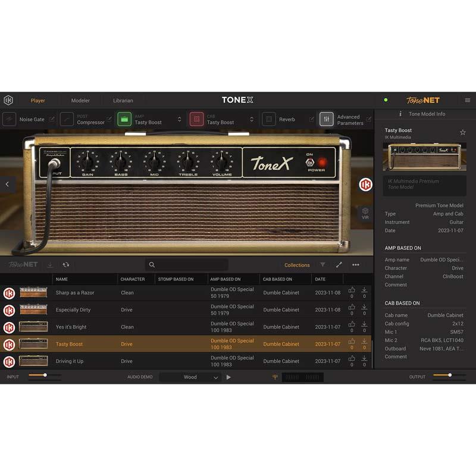Toggle the Reverb module on
Viewport: 476px width, 476px height.
click(269, 119)
